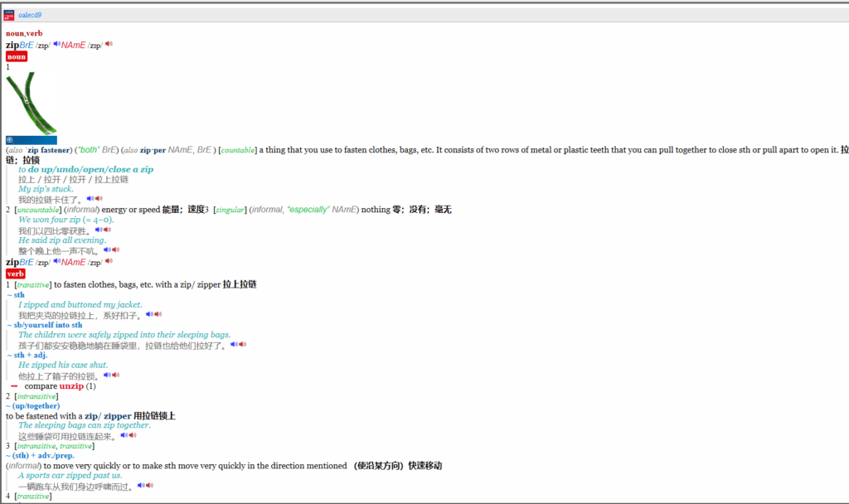The image size is (849, 504).
Task: Click the "noun,verb" part-of-speech header
Action: tap(24, 33)
